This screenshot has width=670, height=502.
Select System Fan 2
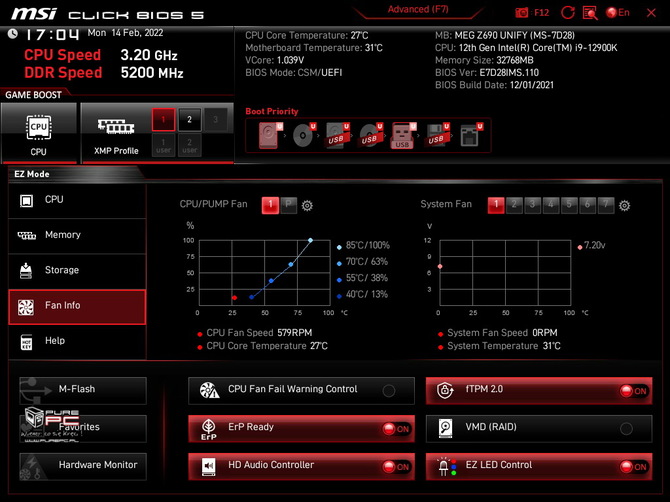(x=514, y=205)
